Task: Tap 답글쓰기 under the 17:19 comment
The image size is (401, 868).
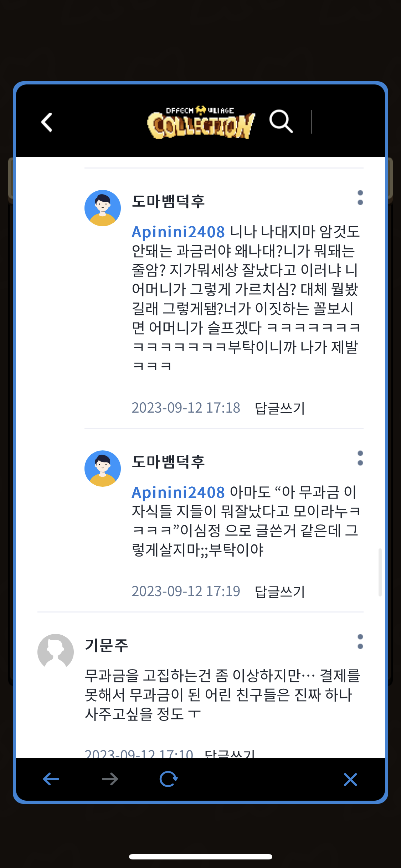Action: (x=280, y=591)
